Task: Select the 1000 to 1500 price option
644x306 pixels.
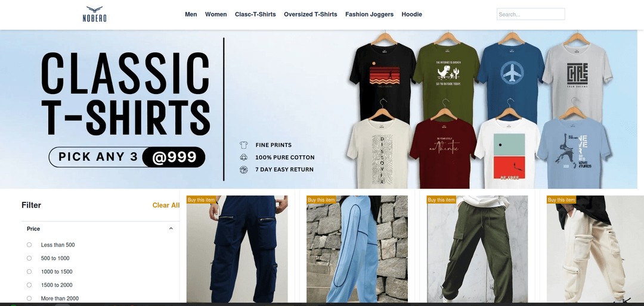Action: [x=29, y=271]
